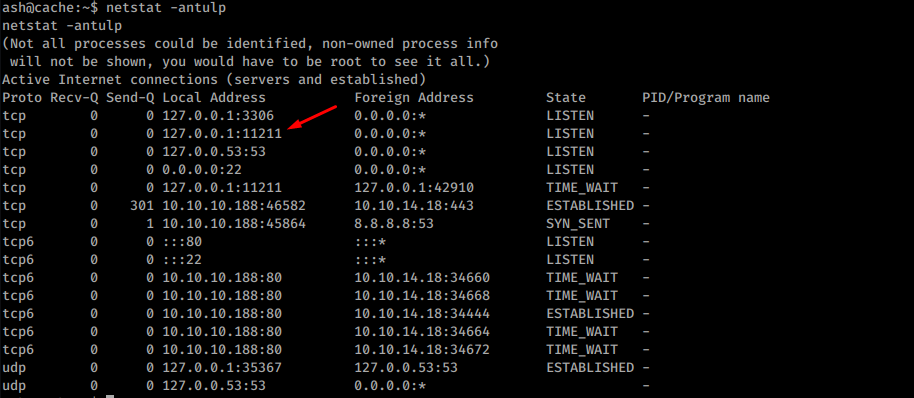914x398 pixels.
Task: Click LISTEN state of the 0.0.0.0:22 row
Action: pyautogui.click(x=570, y=170)
